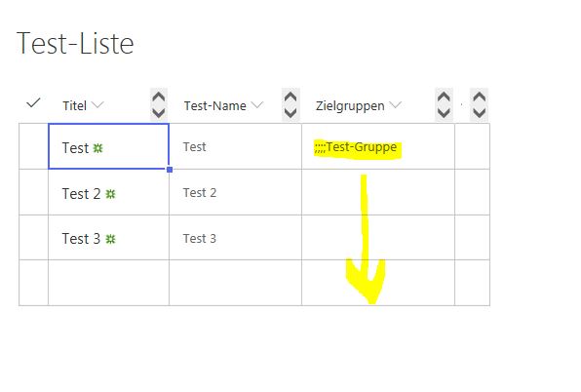This screenshot has height=392, width=581.
Task: Select the row selector cell for Test 2
Action: click(34, 192)
